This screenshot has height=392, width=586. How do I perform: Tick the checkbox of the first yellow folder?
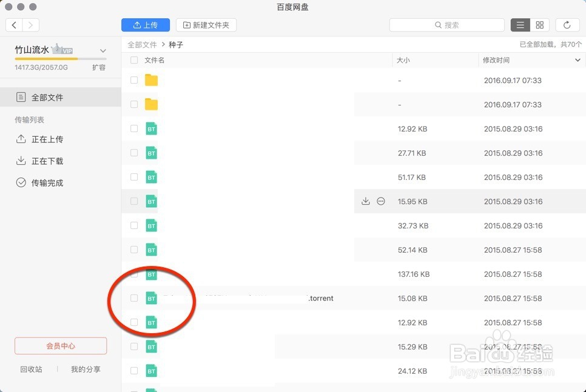click(133, 80)
